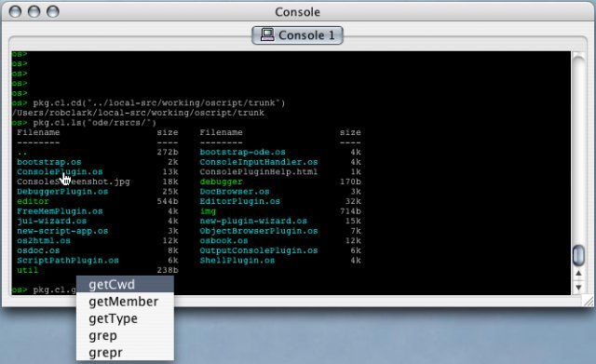Click DocBrowser.os file entry

(235, 192)
